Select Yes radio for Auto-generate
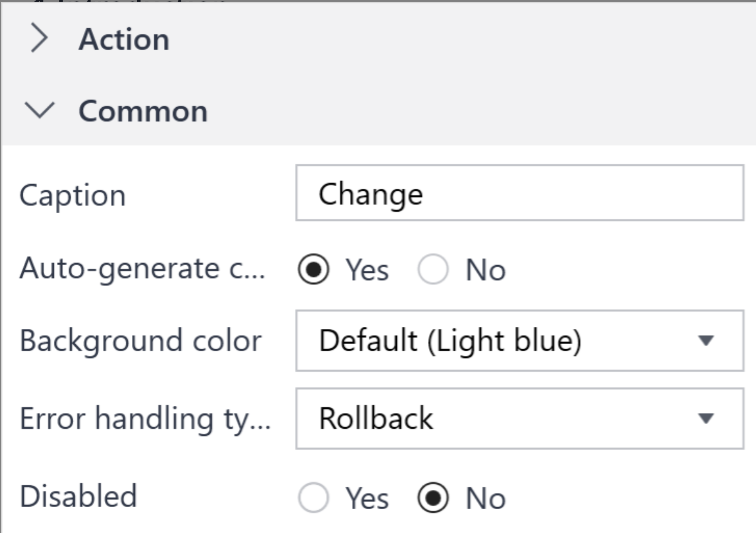The image size is (756, 533). point(314,269)
